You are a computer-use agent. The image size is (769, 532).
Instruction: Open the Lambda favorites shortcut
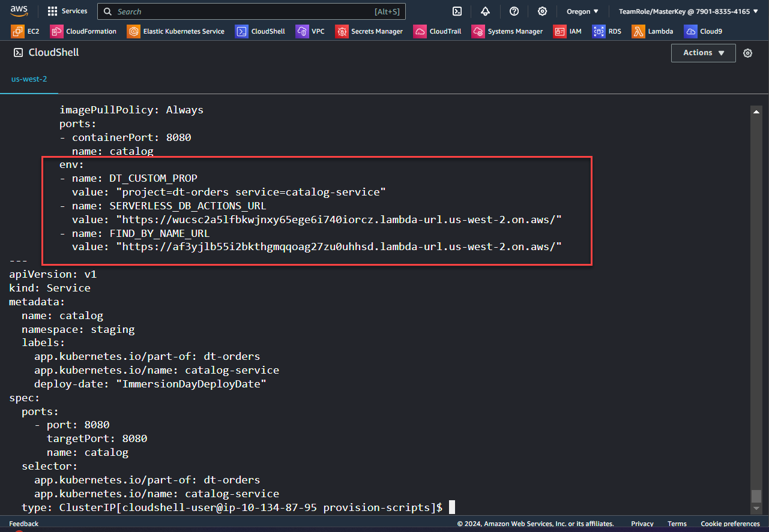(653, 31)
